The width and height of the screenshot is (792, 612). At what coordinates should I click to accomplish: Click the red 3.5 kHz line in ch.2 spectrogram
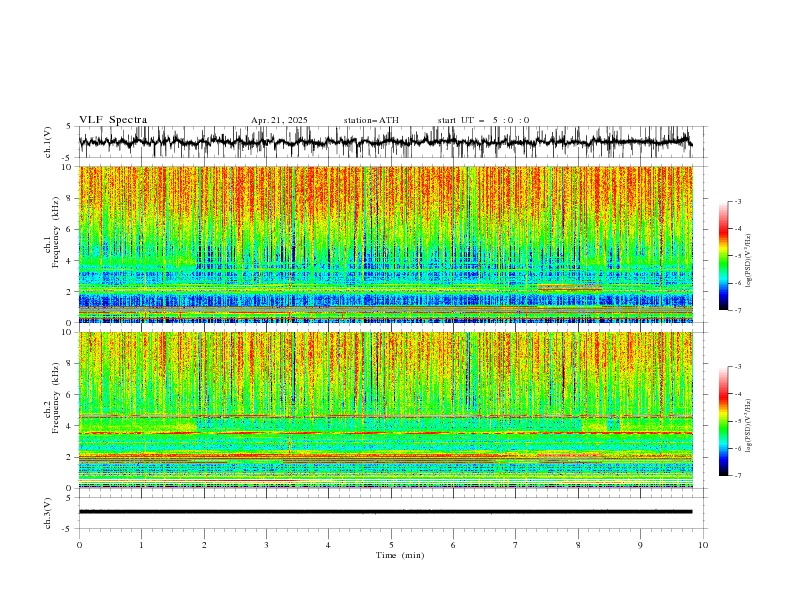coord(386,433)
